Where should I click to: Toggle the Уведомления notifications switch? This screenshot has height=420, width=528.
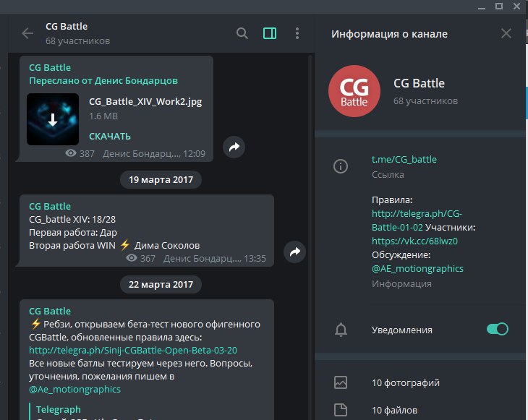point(498,329)
